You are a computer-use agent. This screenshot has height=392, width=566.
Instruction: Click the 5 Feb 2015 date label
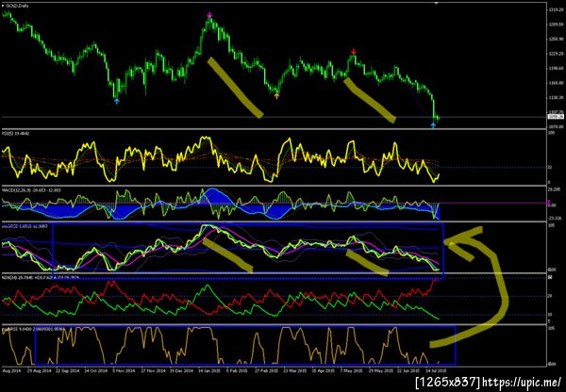(238, 370)
